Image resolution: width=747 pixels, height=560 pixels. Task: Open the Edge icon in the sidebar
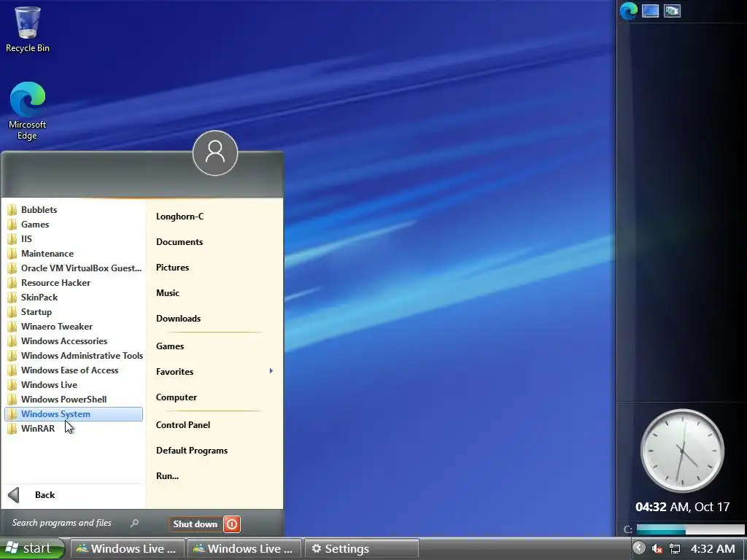[x=628, y=10]
